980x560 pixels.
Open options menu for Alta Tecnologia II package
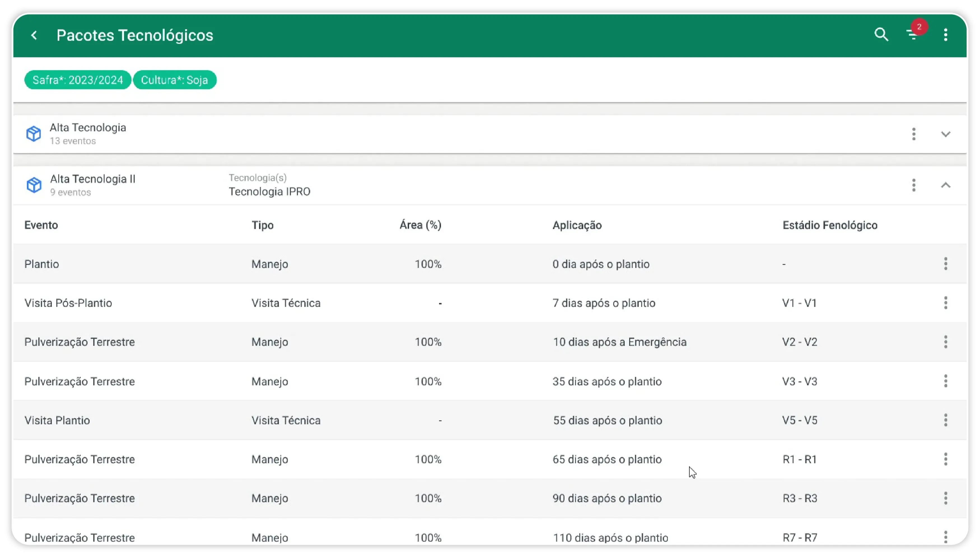(x=914, y=185)
